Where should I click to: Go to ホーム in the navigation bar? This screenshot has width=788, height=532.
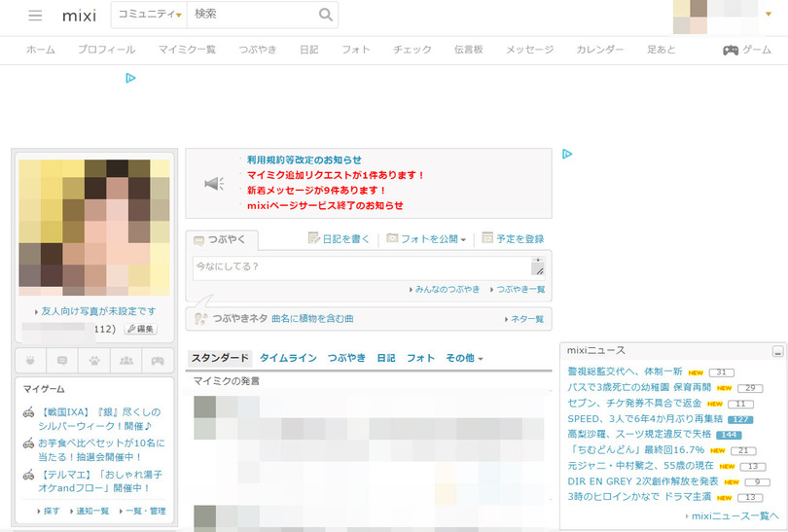[41, 50]
